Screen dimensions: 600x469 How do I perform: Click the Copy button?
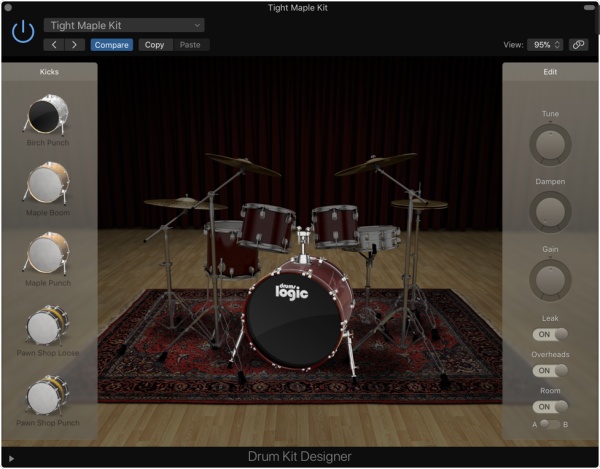click(155, 45)
